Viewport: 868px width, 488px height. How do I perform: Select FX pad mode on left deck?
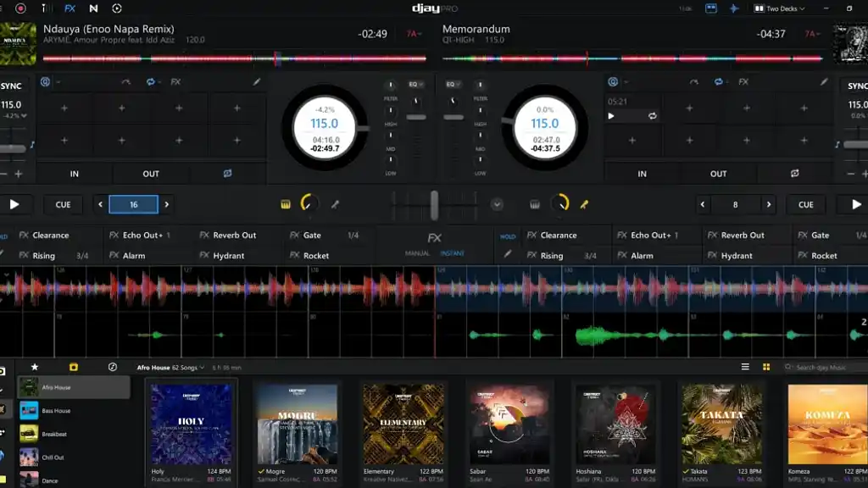[x=175, y=82]
